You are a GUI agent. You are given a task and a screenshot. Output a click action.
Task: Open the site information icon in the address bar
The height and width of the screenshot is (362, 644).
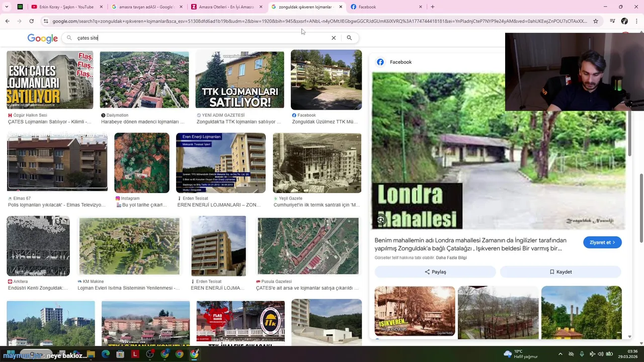click(46, 21)
